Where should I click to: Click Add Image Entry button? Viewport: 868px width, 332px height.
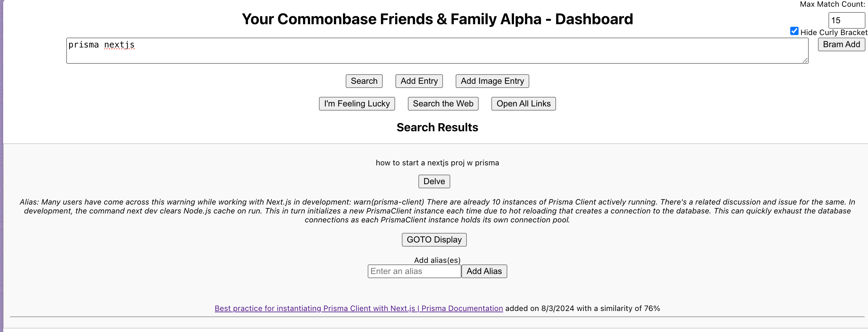tap(492, 81)
